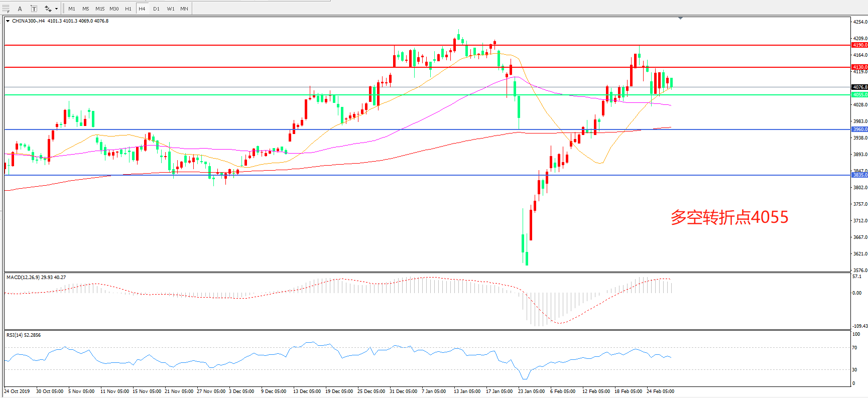The image size is (868, 398).
Task: Click the Arrows objects tool icon
Action: (48, 9)
